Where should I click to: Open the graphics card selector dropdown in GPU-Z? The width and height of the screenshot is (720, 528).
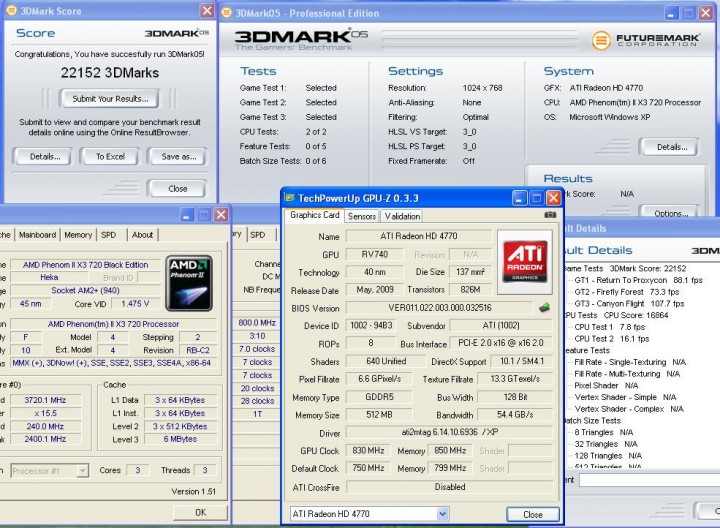[x=442, y=514]
